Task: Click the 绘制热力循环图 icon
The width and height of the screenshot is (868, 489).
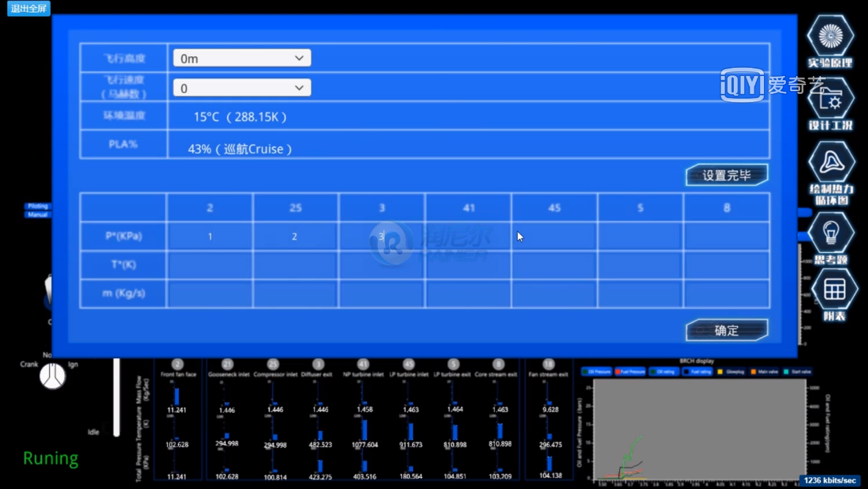Action: click(831, 162)
